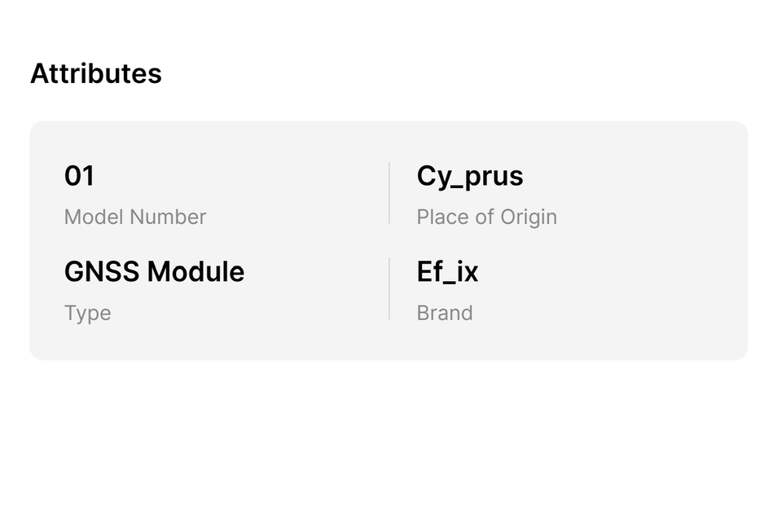Select the GNSS Module type value
The width and height of the screenshot is (782, 532).
[x=154, y=271]
